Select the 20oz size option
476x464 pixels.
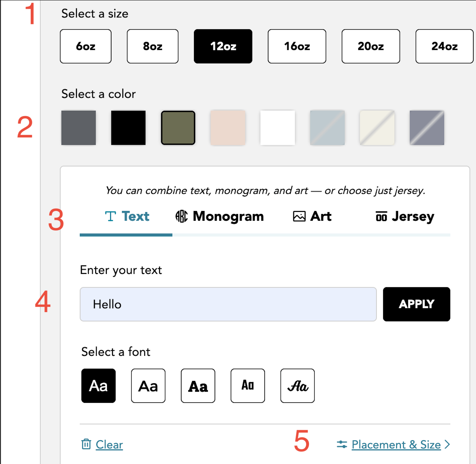371,46
